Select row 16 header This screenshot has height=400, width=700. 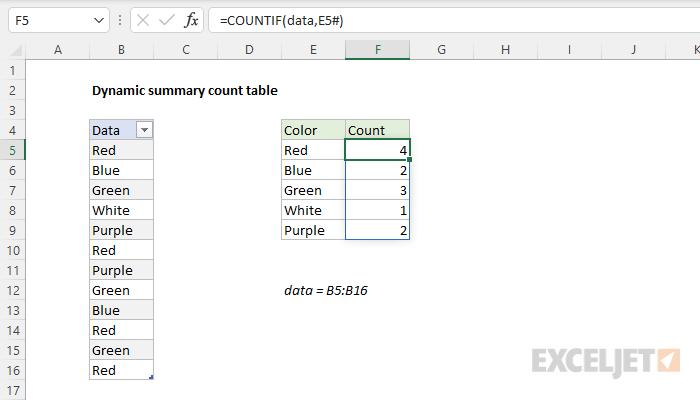click(x=13, y=370)
